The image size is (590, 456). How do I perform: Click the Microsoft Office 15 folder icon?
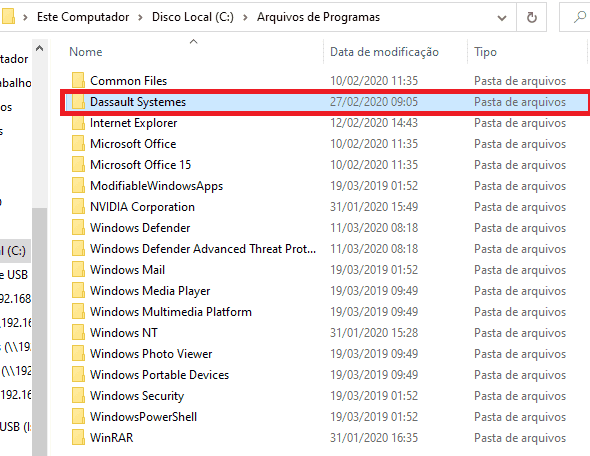point(78,164)
